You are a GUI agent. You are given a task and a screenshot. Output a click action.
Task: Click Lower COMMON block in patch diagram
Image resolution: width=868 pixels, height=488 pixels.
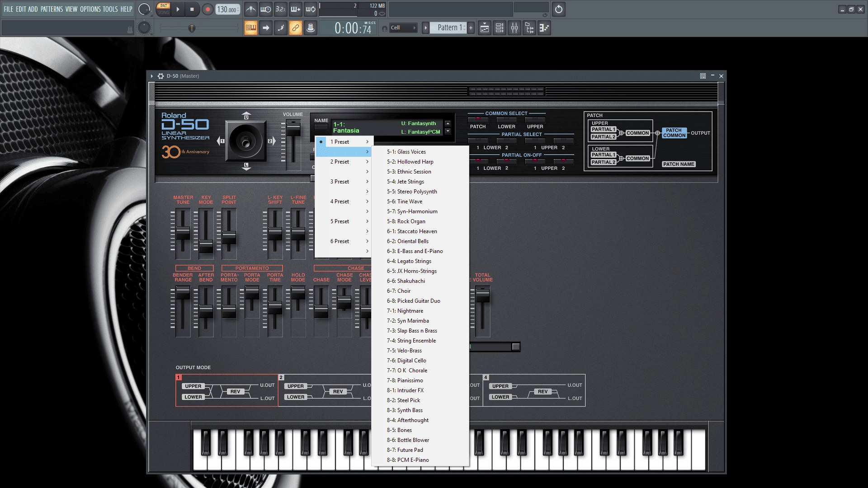(637, 159)
